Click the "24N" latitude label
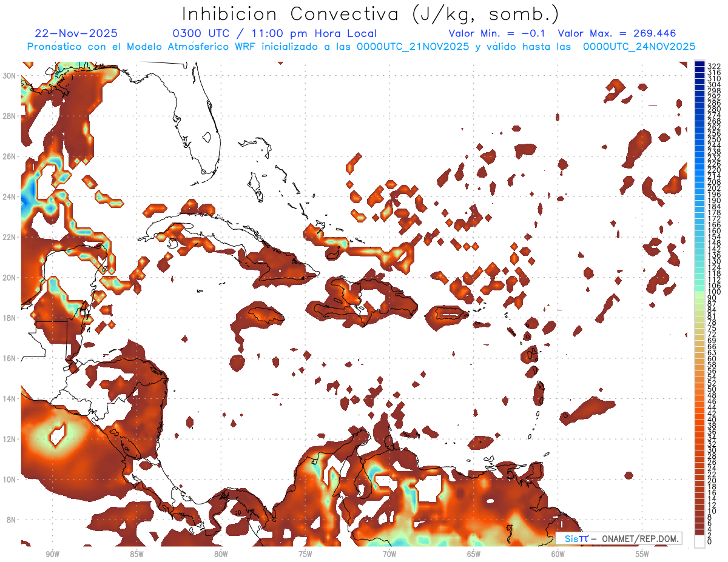This screenshot has height=562, width=728. pos(9,196)
